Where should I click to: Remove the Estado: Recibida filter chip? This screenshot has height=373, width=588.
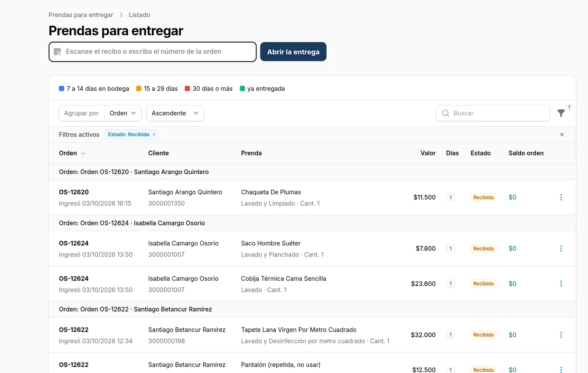(x=154, y=135)
